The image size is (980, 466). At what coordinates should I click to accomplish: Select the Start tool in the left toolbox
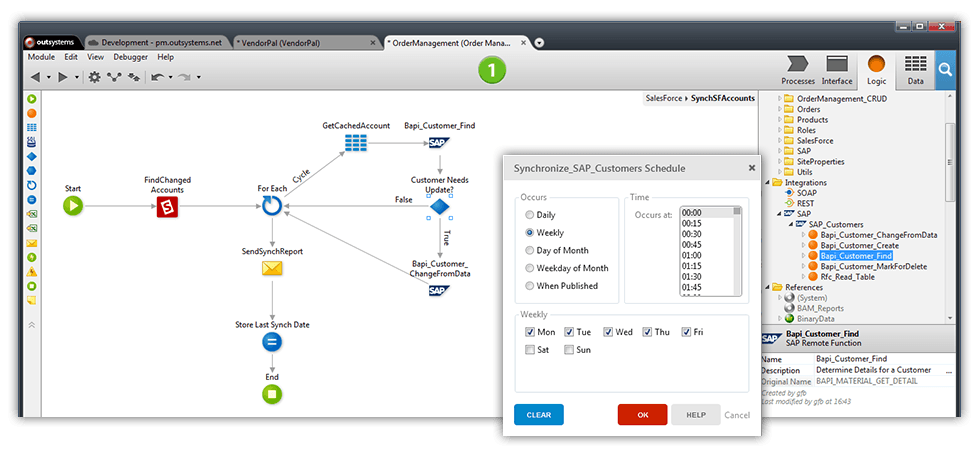(31, 99)
